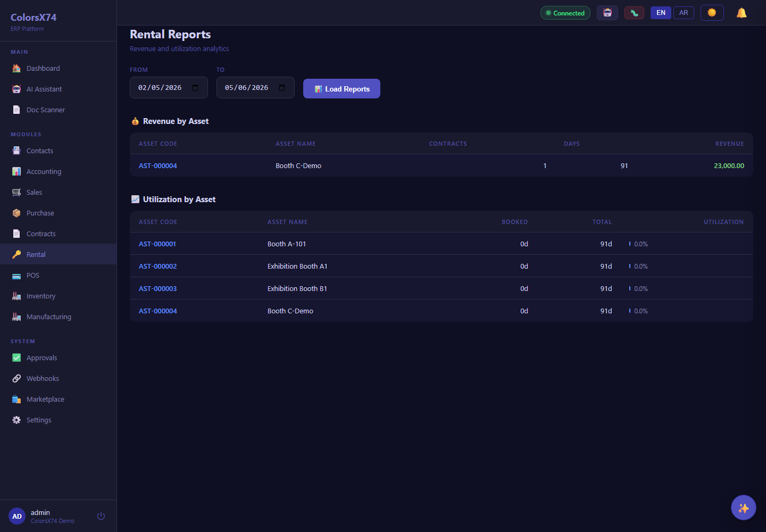Open the Webhooks link icon
Image resolution: width=766 pixels, height=532 pixels.
point(16,379)
